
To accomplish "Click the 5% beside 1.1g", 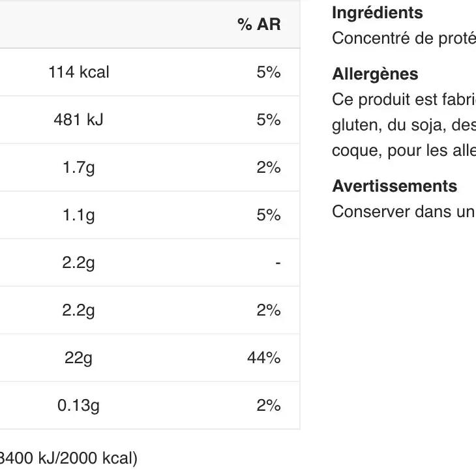I will (268, 215).
